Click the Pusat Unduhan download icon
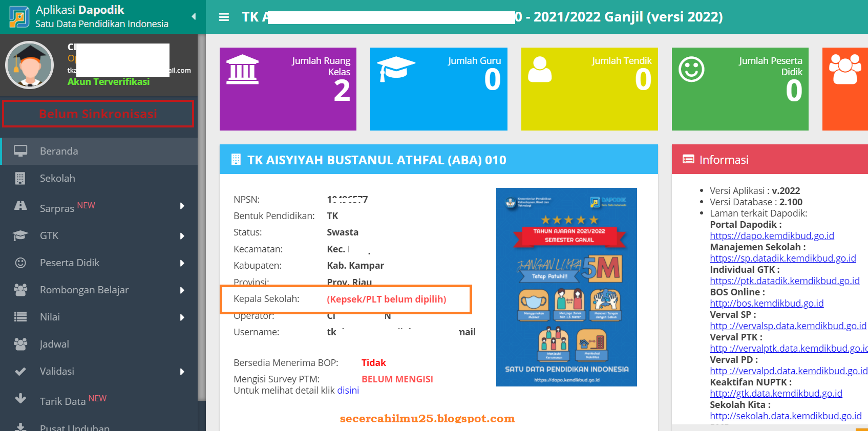This screenshot has width=868, height=431. [x=20, y=426]
